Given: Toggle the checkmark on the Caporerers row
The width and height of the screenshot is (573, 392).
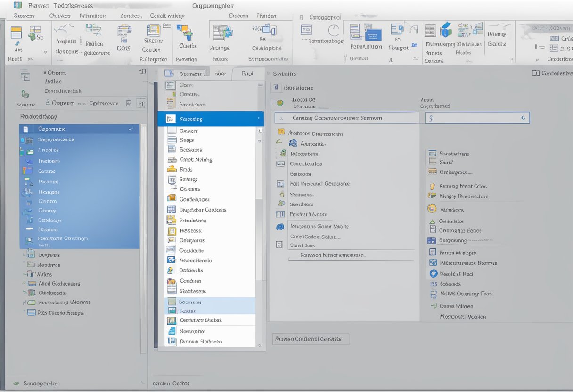Looking at the screenshot, I should click(x=131, y=129).
